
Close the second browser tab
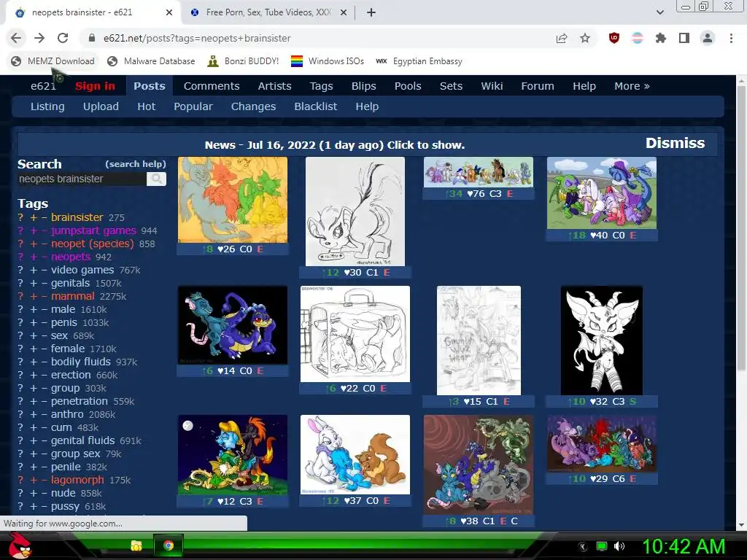coord(344,12)
